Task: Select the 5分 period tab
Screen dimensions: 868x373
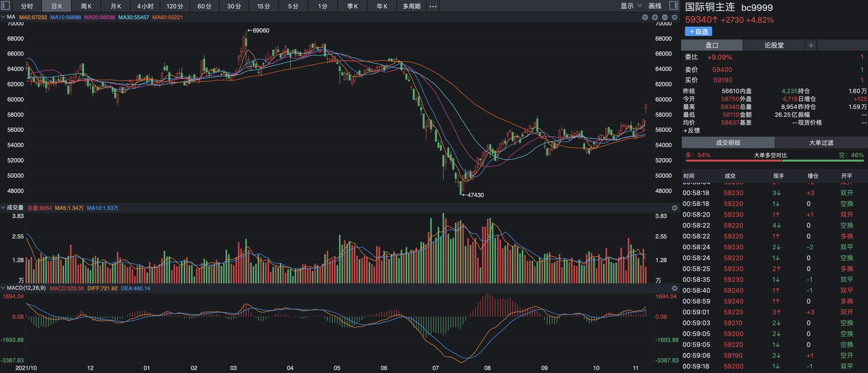Action: (x=293, y=6)
